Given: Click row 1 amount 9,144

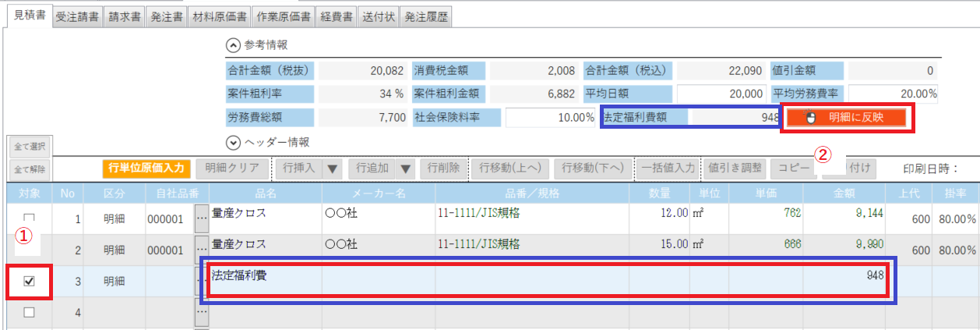Looking at the screenshot, I should point(844,219).
